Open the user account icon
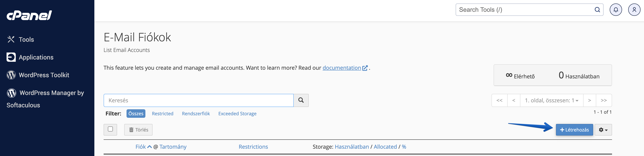Screen dimensions: 644x156 tap(634, 10)
